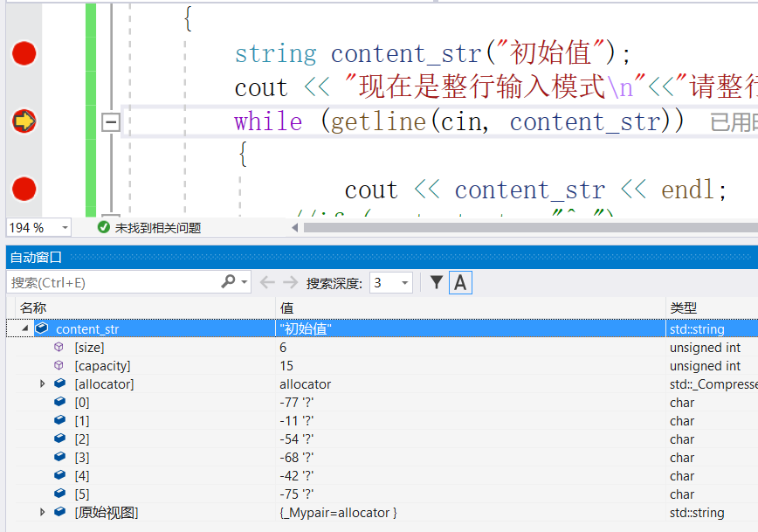The width and height of the screenshot is (758, 532).
Task: Collapse the content_str variable row
Action: tap(24, 328)
